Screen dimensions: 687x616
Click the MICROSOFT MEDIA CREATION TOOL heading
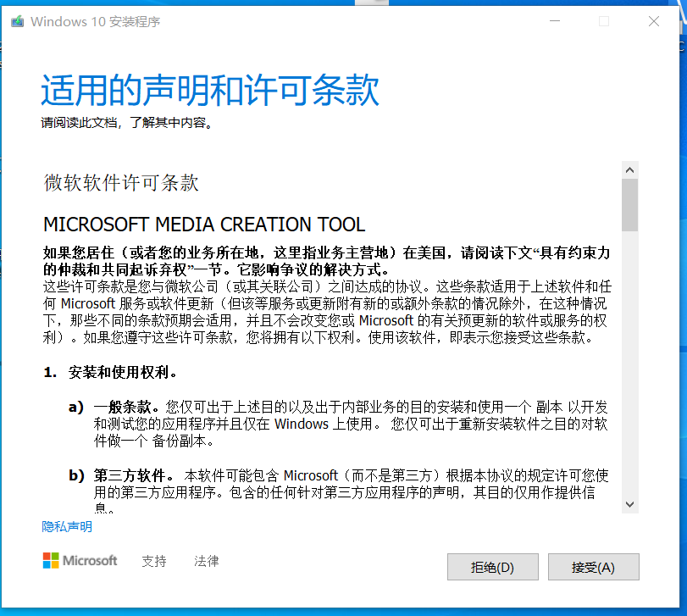[x=204, y=225]
